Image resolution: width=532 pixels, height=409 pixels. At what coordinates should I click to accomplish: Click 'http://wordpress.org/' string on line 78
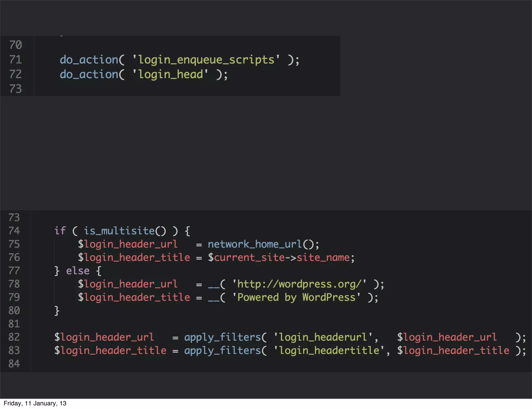(299, 284)
